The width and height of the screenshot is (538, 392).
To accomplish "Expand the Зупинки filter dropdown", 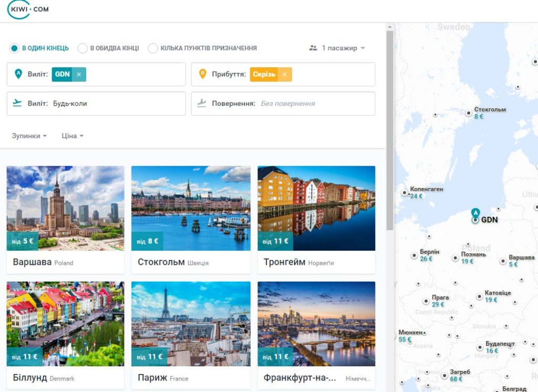I will [29, 136].
